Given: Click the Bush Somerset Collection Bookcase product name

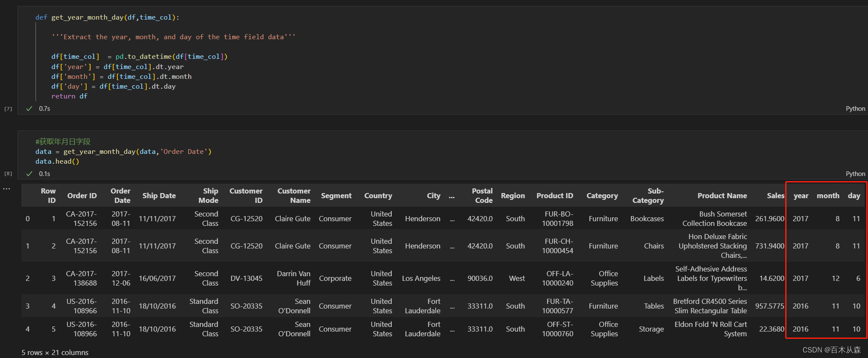Looking at the screenshot, I should pos(715,219).
